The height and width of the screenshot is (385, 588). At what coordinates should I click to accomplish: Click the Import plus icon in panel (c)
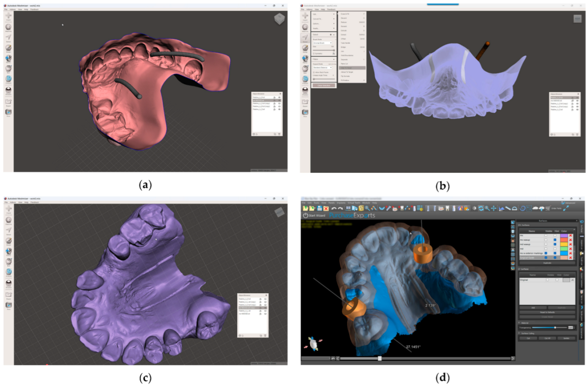tap(8, 209)
